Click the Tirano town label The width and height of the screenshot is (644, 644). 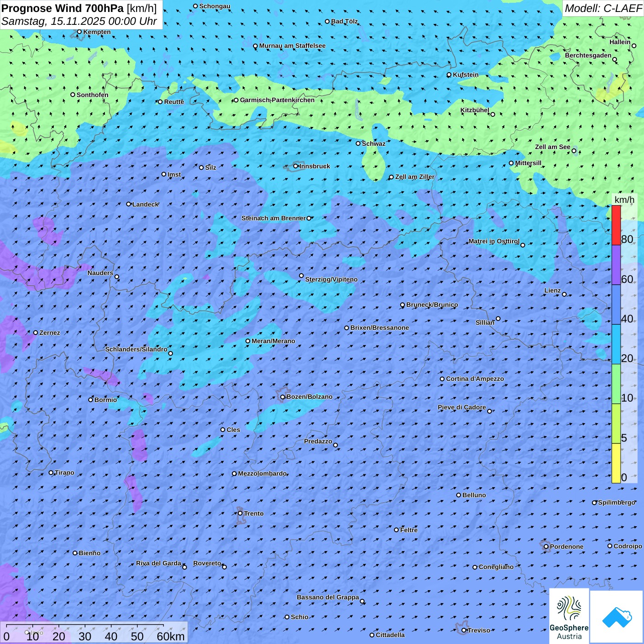click(64, 472)
